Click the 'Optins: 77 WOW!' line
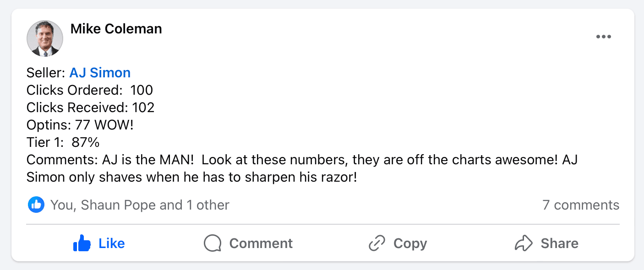Viewport: 644px width, 270px height. pos(80,125)
